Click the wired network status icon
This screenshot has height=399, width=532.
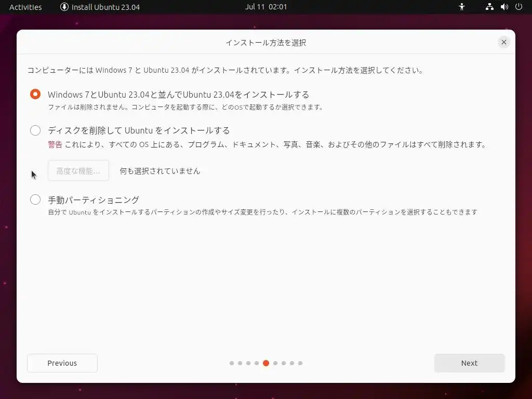click(489, 7)
